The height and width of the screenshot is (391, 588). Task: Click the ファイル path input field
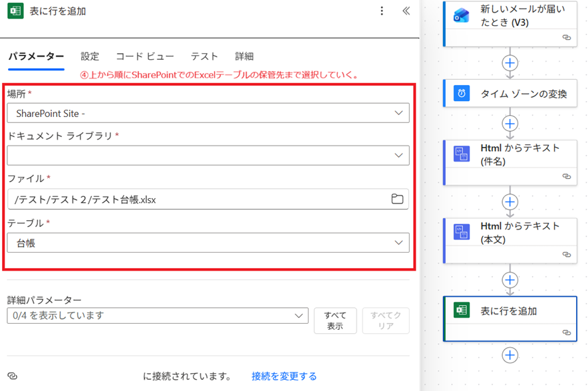point(200,199)
